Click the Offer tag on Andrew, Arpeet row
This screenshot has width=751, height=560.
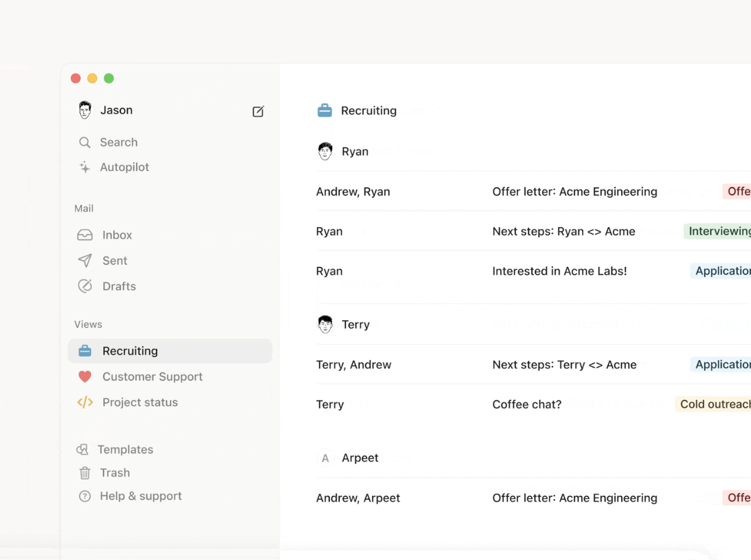[x=737, y=497]
